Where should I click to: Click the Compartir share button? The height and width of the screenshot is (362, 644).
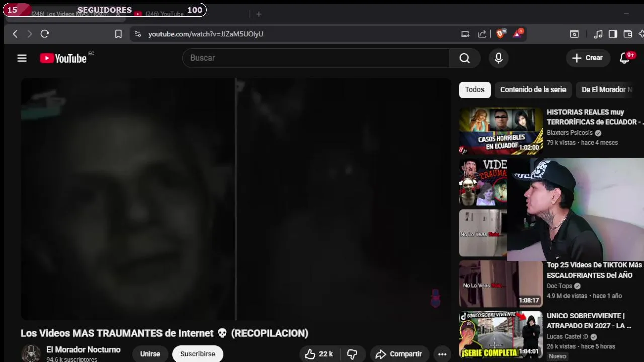(399, 354)
